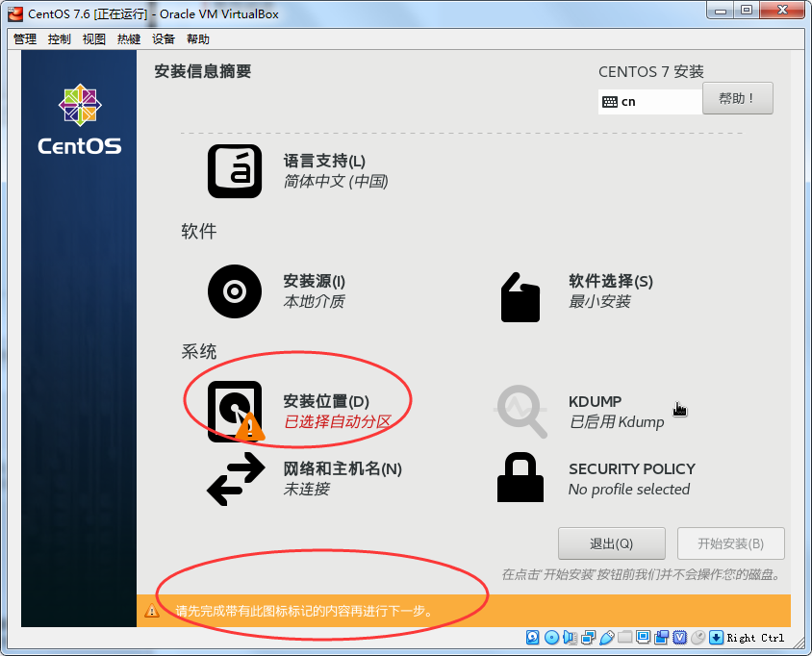Viewport: 812px width, 656px height.
Task: Click the 简体中文 (中国) status text
Action: click(x=336, y=181)
